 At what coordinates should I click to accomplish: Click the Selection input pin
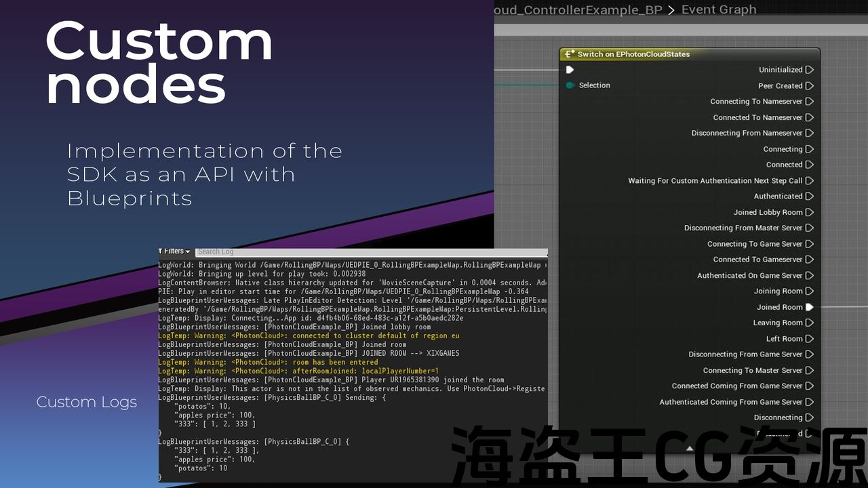pyautogui.click(x=570, y=85)
